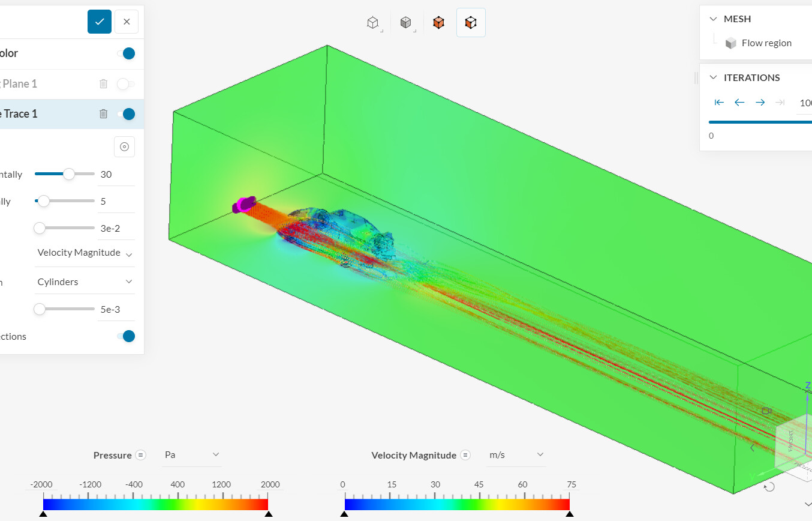Image resolution: width=812 pixels, height=521 pixels.
Task: Step forward one iteration with right arrow
Action: pyautogui.click(x=760, y=102)
